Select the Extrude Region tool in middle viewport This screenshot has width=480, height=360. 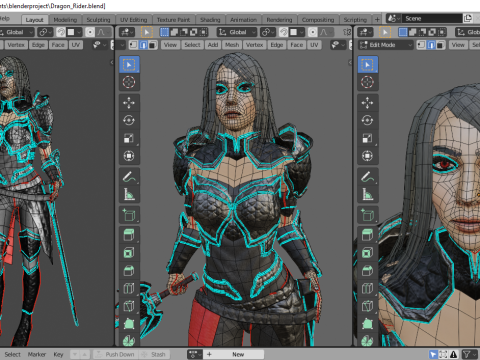tap(129, 235)
